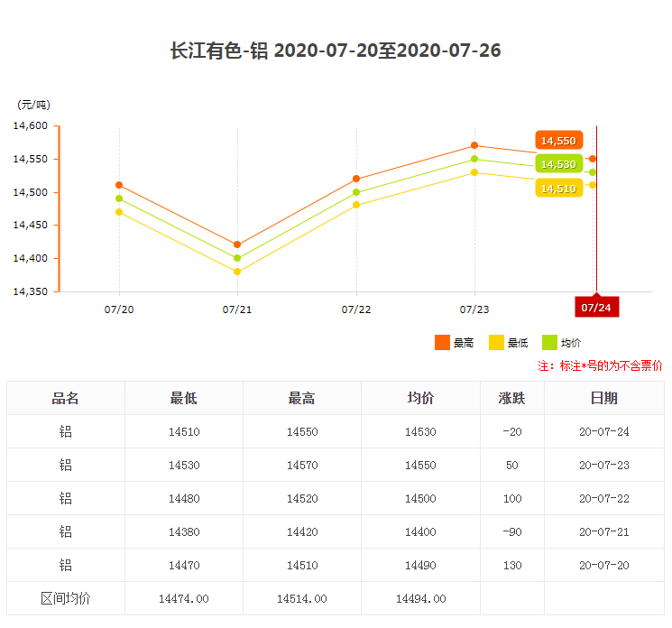Click the orange data point at 07/21

point(237,245)
